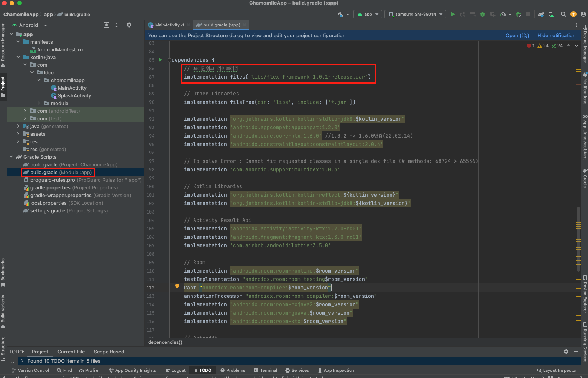Run the app with the green play button

(453, 14)
